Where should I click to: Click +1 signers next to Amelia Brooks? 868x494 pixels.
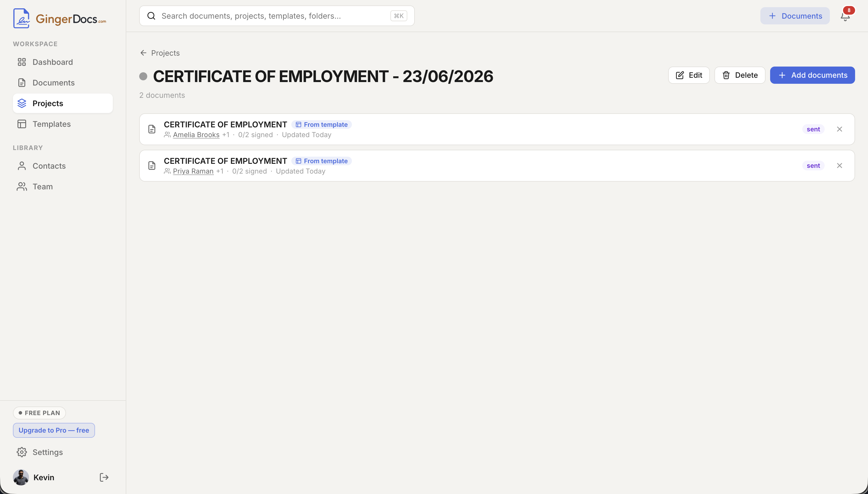226,135
